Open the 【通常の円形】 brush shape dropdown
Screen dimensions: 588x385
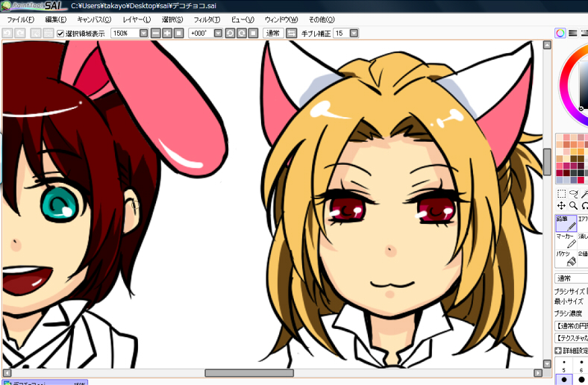[571, 326]
